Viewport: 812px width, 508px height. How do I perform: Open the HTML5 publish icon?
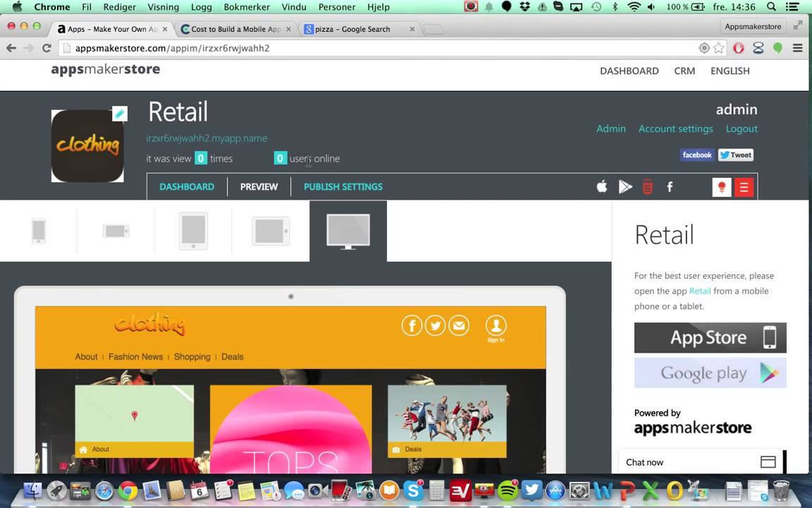(x=647, y=186)
